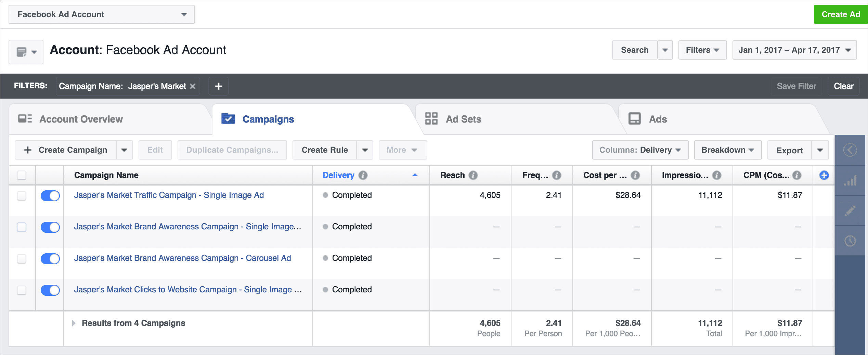Add another filter with the plus button
This screenshot has height=355, width=868.
click(218, 86)
